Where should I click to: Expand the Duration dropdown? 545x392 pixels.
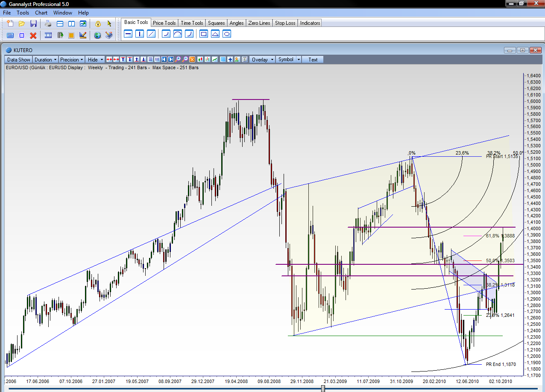45,60
